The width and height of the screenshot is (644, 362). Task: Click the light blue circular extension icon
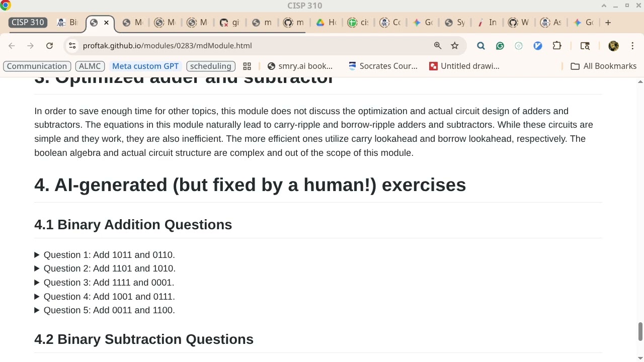pos(519,46)
